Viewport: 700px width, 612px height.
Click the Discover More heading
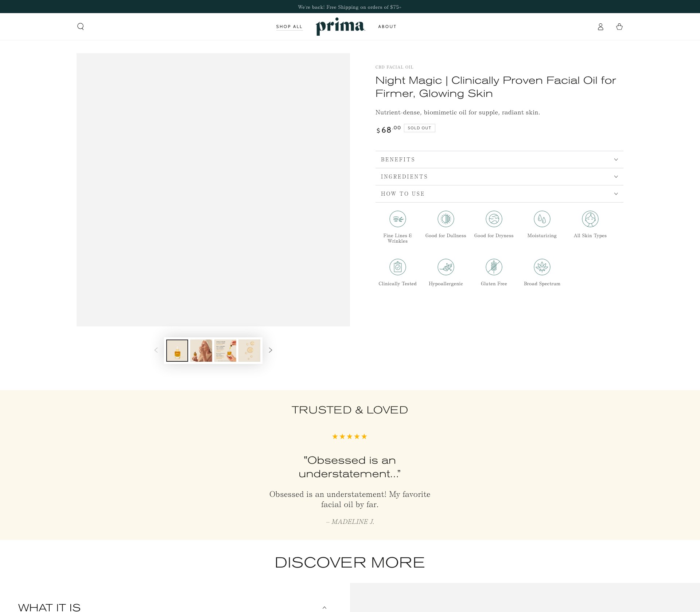pos(350,562)
